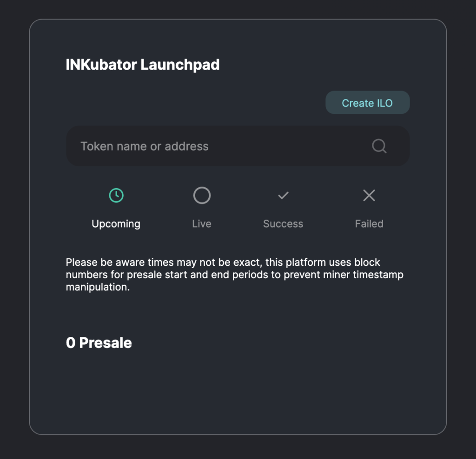
Task: Click the 'ILO' text on the teal button
Action: click(384, 103)
